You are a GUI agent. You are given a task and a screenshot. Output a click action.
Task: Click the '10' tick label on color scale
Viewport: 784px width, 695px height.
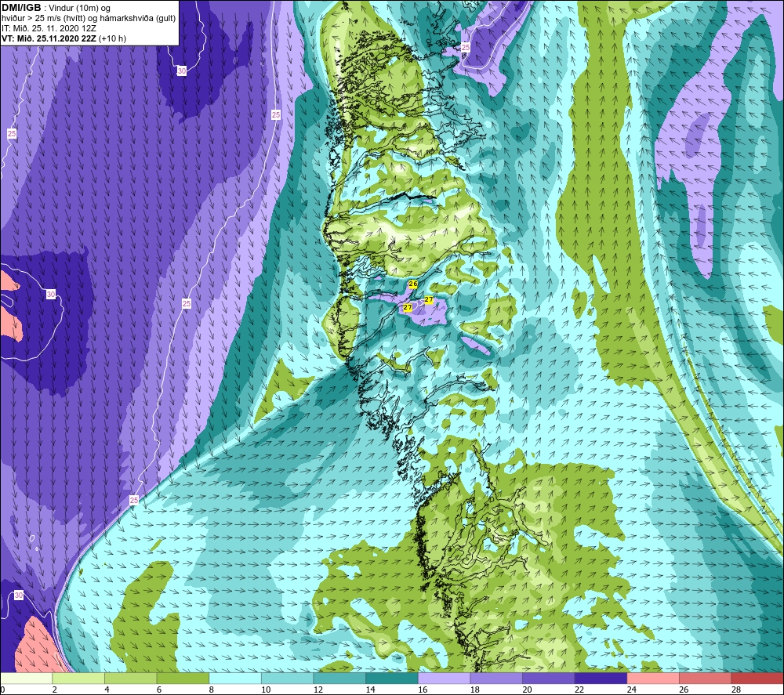point(266,690)
